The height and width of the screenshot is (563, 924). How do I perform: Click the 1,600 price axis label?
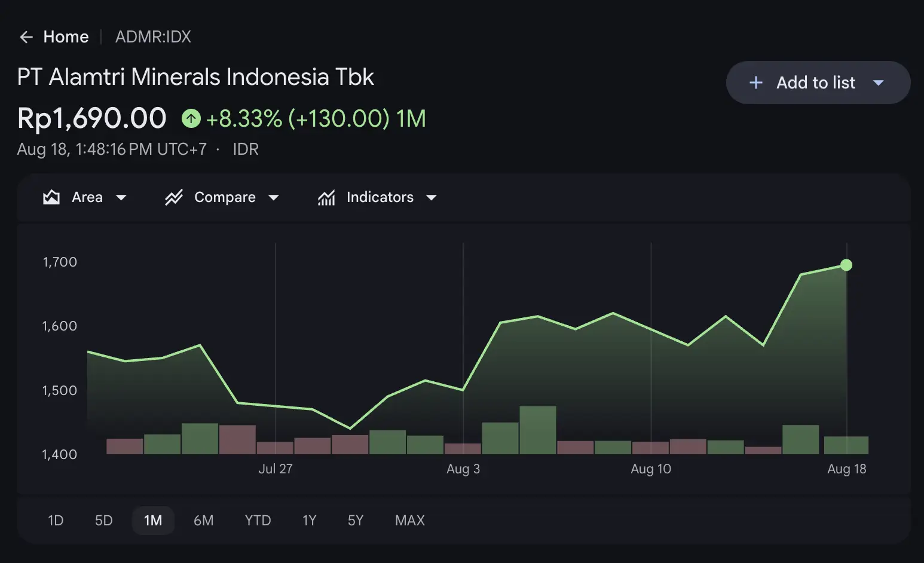(x=60, y=326)
